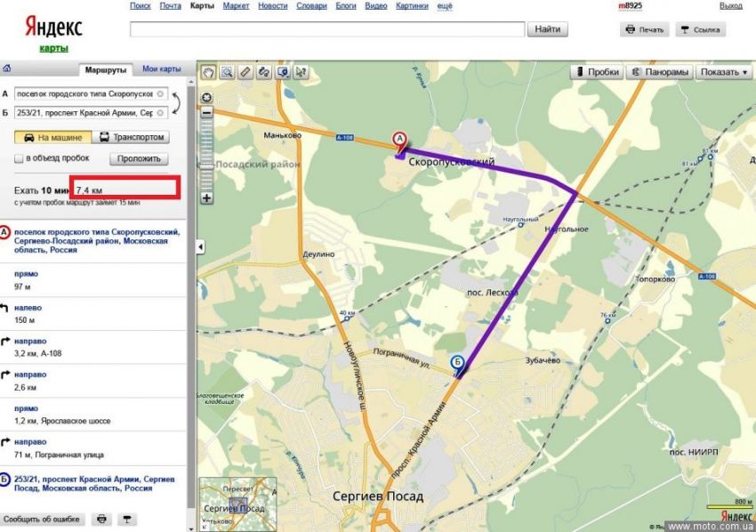756x532 pixels.
Task: Click the 40 км railway station marker
Action: click(x=347, y=318)
